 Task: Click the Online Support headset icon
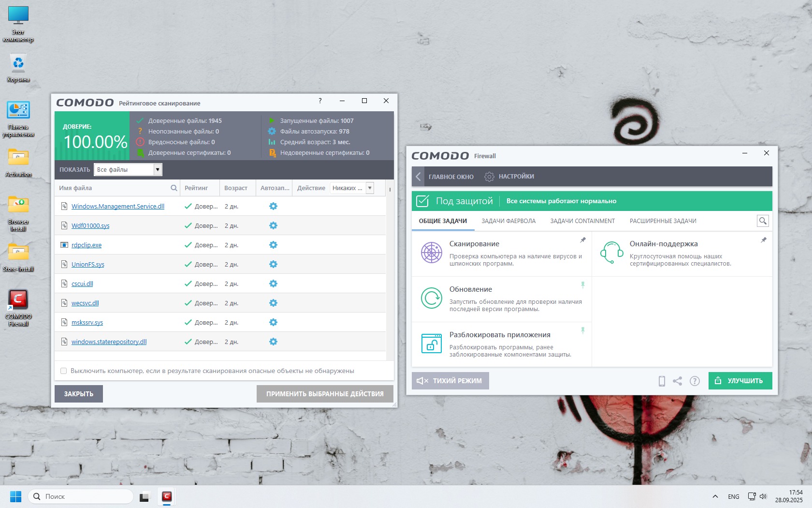[x=611, y=253]
